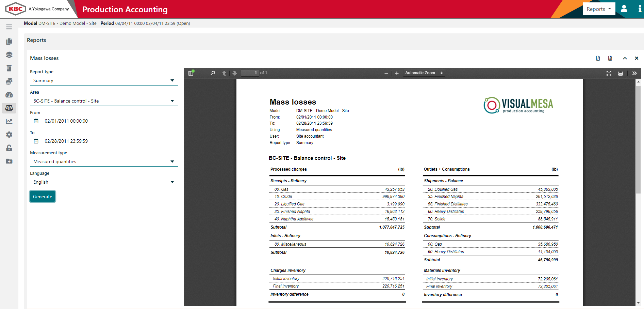The height and width of the screenshot is (309, 644).
Task: Export the report to Excel
Action: [610, 58]
